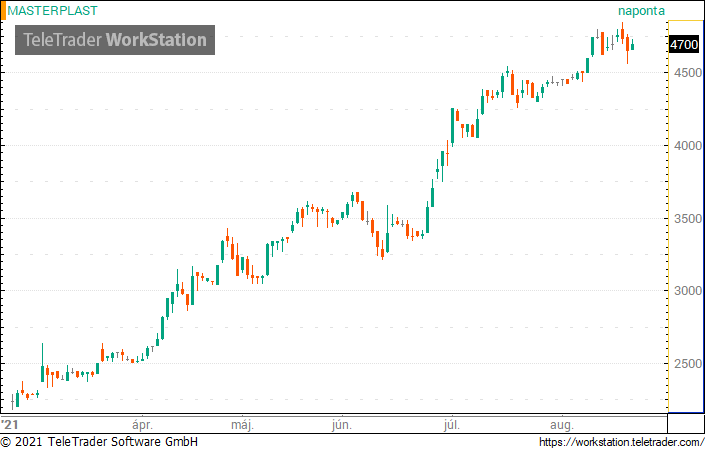Click the orange marker beside MASTERPLAST
Screen dimensions: 705x451
tap(3, 10)
